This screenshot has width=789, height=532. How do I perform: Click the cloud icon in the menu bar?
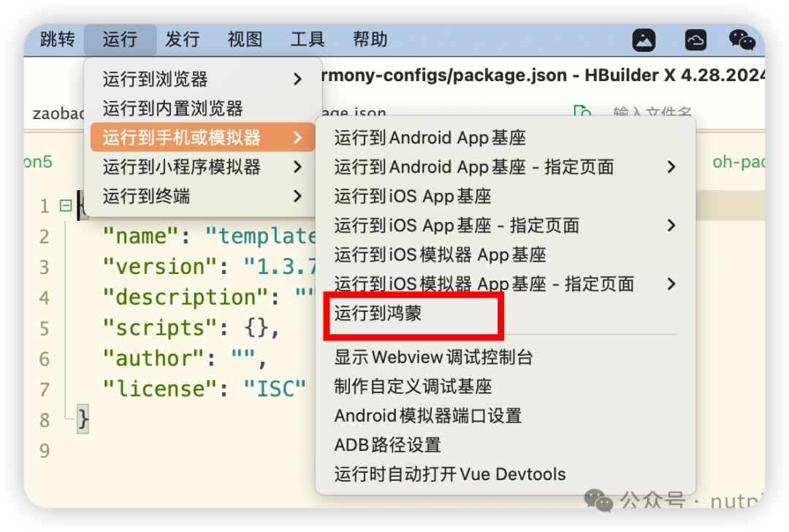coord(695,39)
